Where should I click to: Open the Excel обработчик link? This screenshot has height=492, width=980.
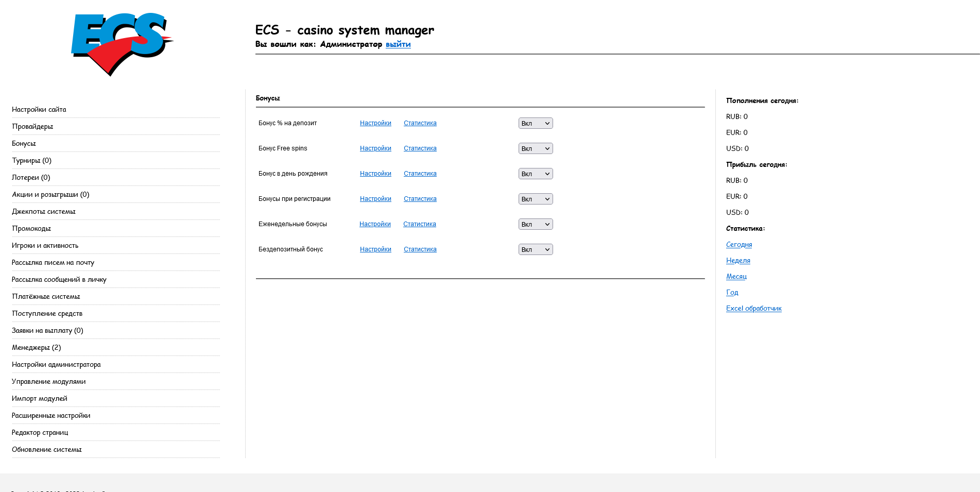pyautogui.click(x=753, y=308)
